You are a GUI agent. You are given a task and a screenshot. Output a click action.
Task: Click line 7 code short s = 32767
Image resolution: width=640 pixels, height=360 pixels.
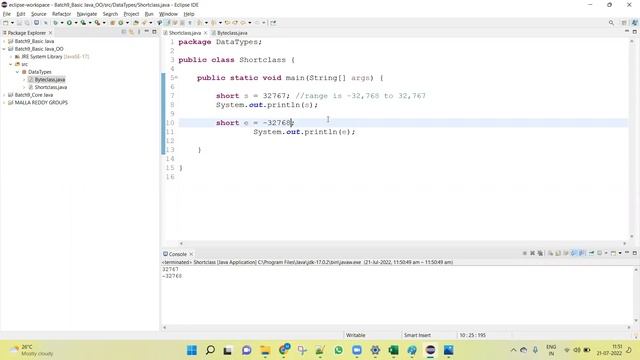(253, 96)
